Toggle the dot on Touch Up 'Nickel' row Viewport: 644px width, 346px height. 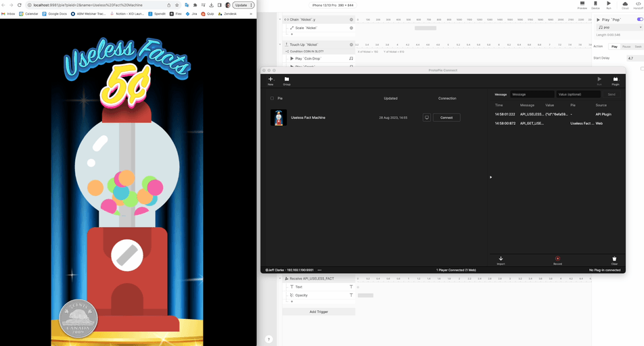[x=351, y=45]
